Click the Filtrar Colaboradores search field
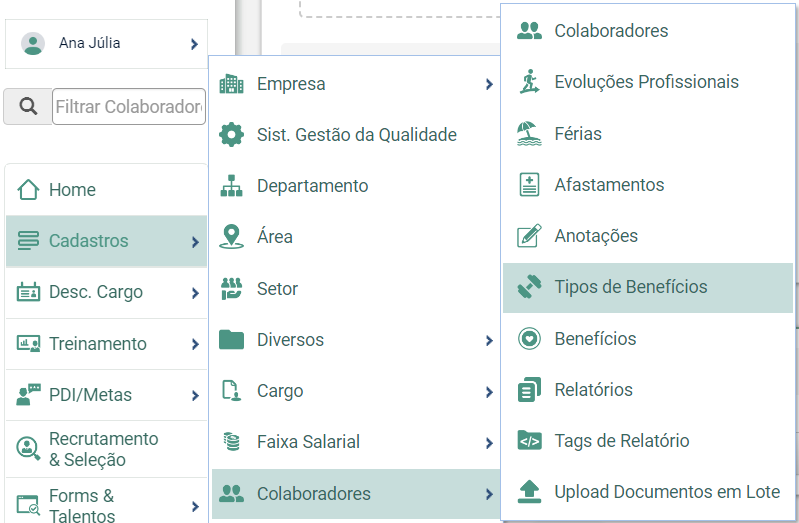Viewport: 799px width, 523px height. coord(129,107)
